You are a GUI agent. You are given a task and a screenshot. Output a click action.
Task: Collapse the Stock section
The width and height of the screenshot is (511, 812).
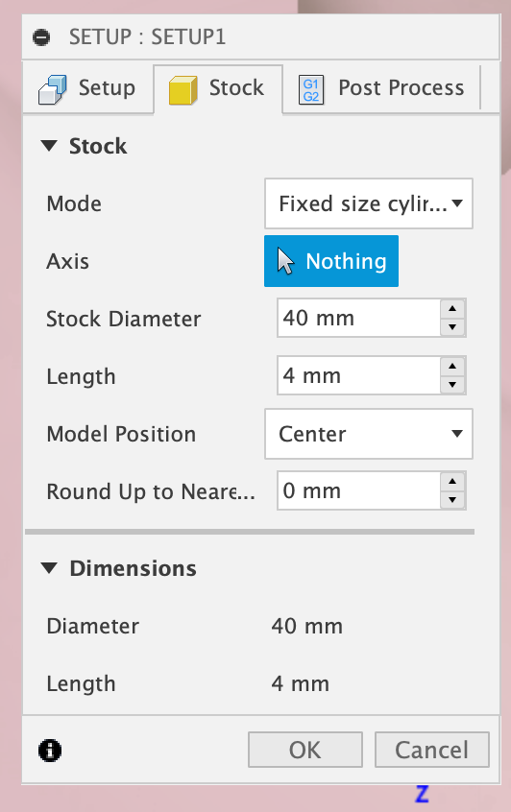[50, 146]
